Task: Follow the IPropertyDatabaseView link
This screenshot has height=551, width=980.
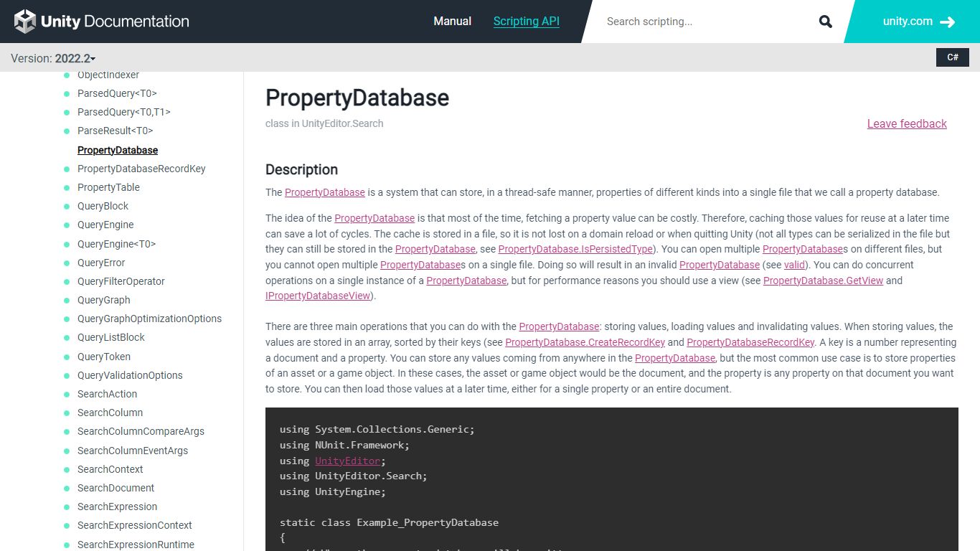Action: 318,296
